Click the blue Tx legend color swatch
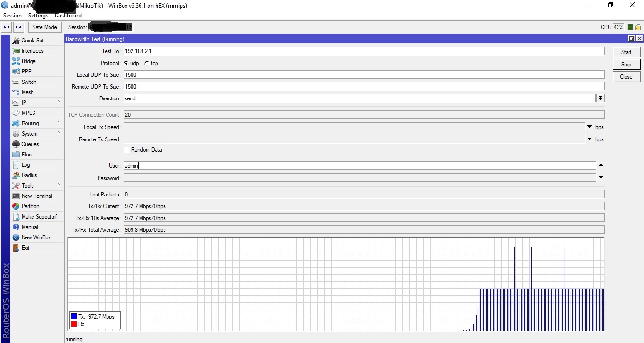 point(74,317)
